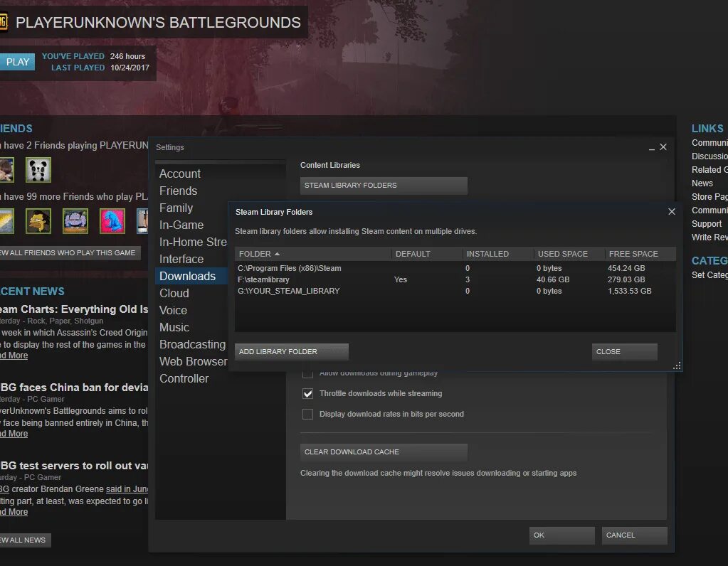Screen dimensions: 728x566
Task: Click CLOSE in Steam Library Folders dialog
Action: point(625,352)
